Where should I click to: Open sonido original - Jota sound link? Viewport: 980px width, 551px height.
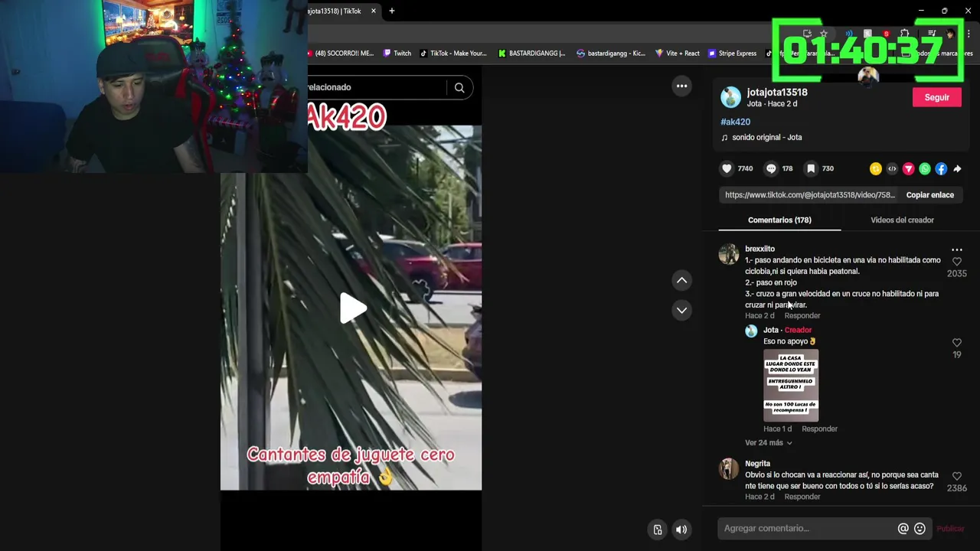point(767,138)
